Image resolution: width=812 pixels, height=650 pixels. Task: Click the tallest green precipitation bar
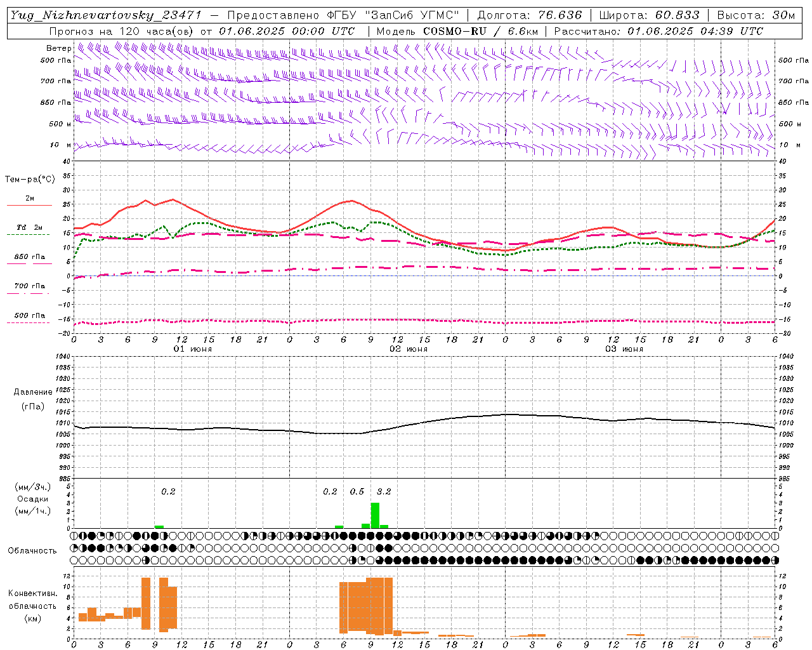(x=375, y=515)
